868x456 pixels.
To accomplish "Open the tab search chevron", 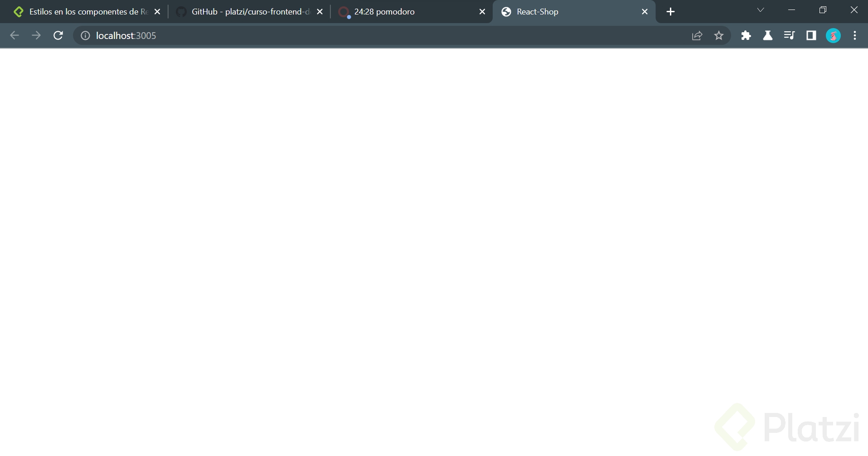I will tap(760, 10).
